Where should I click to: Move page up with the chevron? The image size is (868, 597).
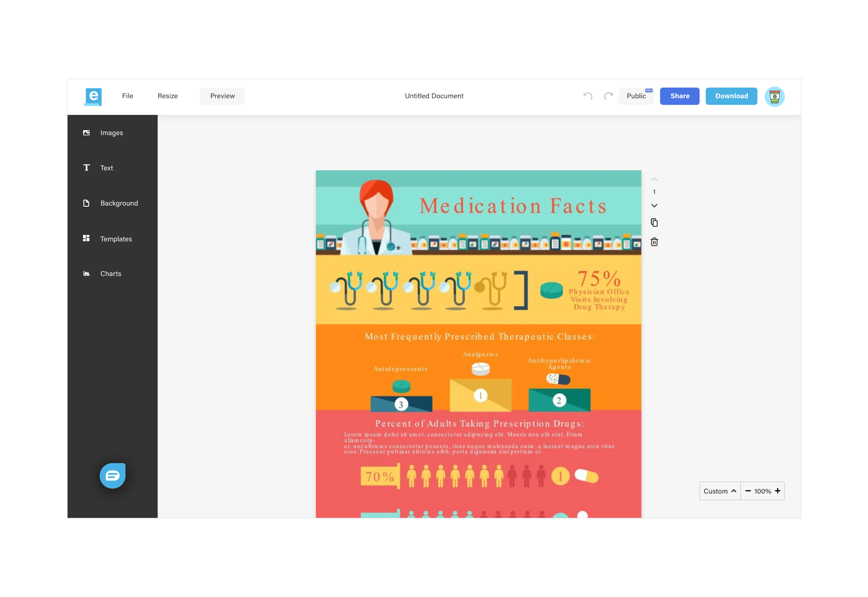tap(654, 179)
